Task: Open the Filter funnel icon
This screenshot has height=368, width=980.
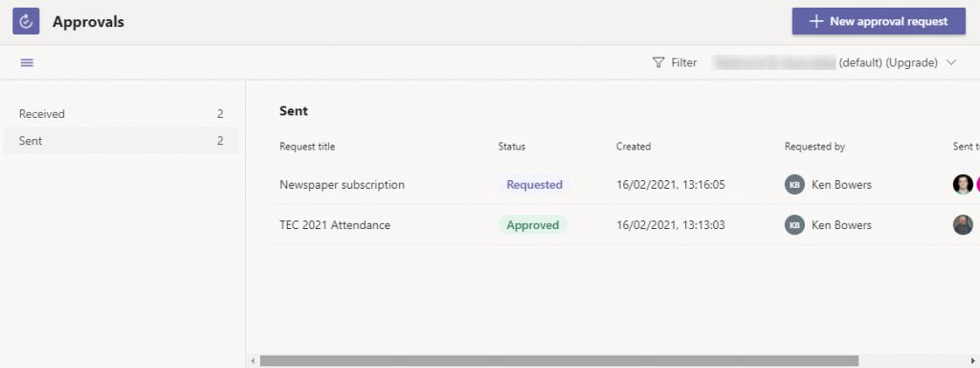Action: coord(658,62)
